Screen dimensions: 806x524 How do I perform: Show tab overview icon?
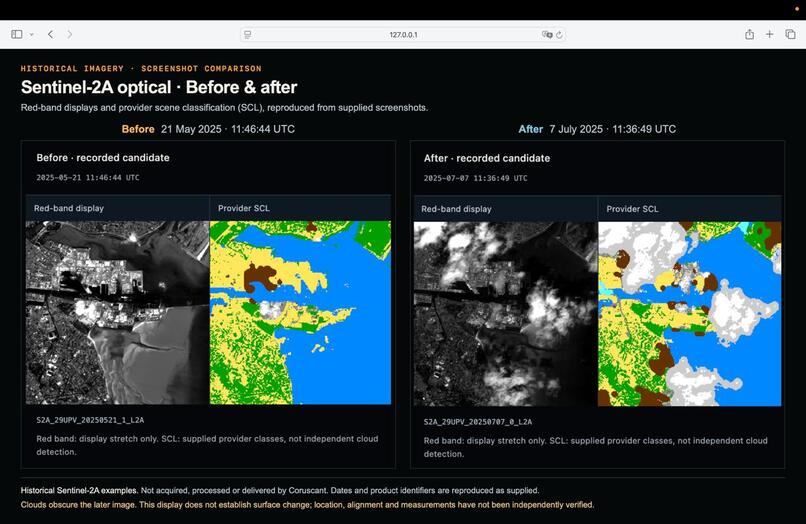coord(790,34)
